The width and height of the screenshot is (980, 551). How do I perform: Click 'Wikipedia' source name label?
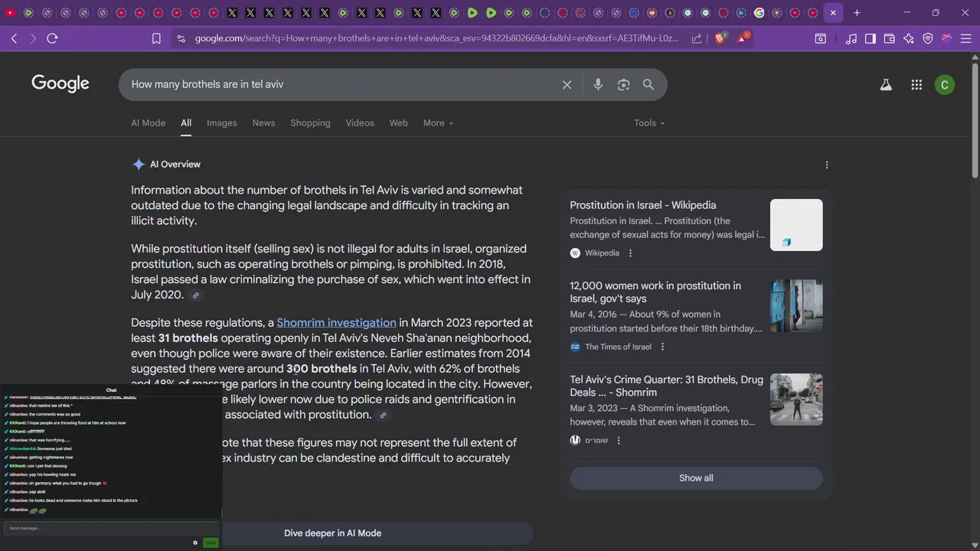tap(602, 253)
